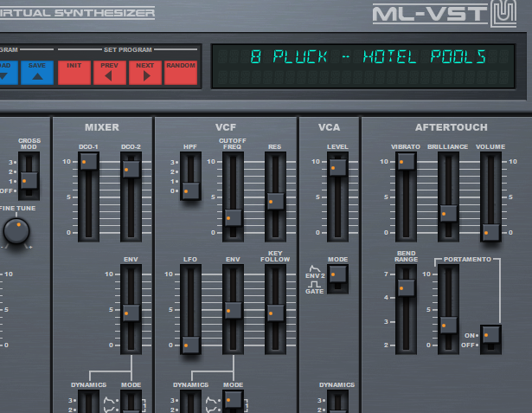Click the ML-VST logo
Image resolution: width=532 pixels, height=413 pixels.
coord(445,14)
